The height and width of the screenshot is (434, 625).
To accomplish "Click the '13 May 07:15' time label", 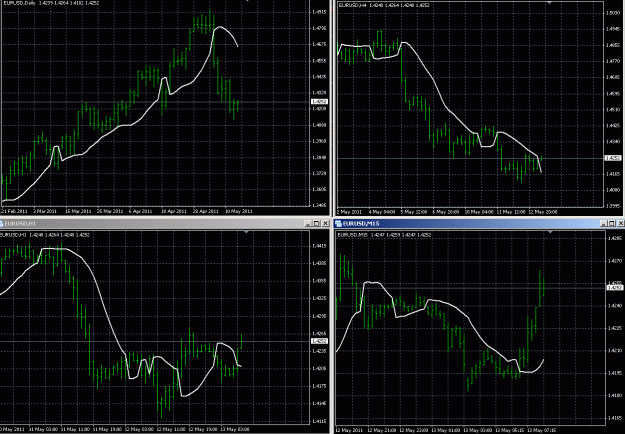I will (541, 430).
